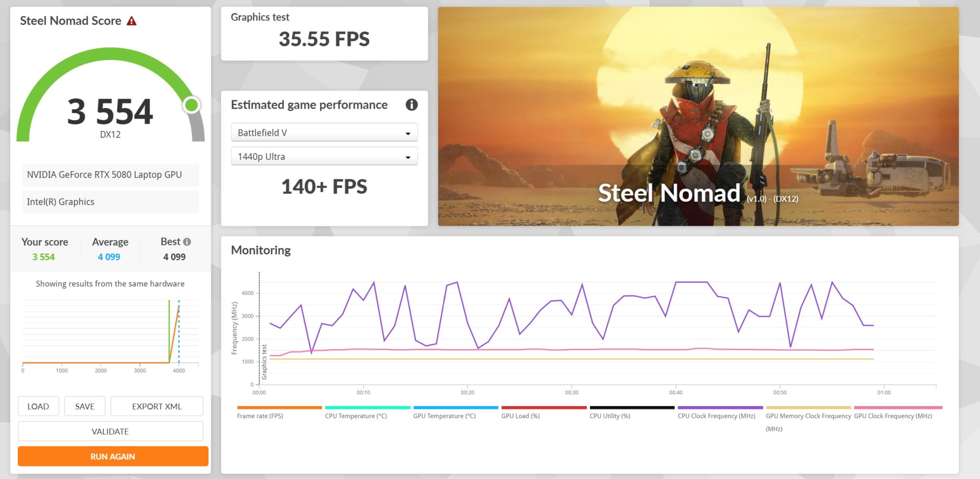Click the green score gauge indicator knob
The height and width of the screenshot is (479, 980).
click(192, 105)
